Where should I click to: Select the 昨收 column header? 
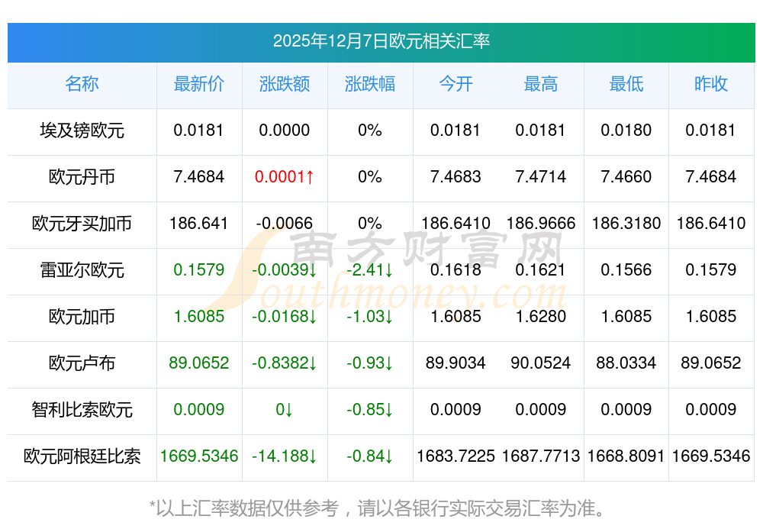click(711, 84)
